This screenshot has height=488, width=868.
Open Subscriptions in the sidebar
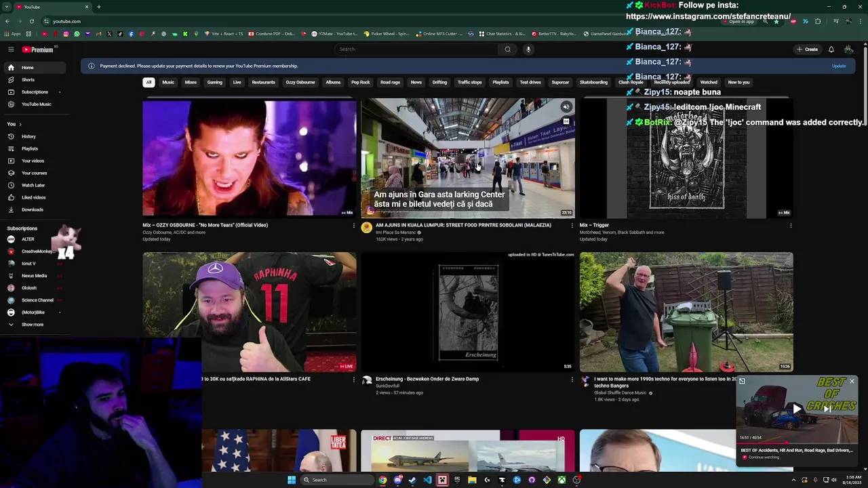point(35,92)
